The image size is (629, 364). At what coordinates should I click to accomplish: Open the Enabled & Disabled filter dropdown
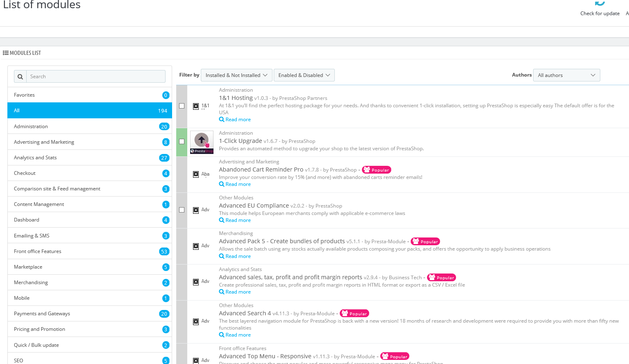304,75
